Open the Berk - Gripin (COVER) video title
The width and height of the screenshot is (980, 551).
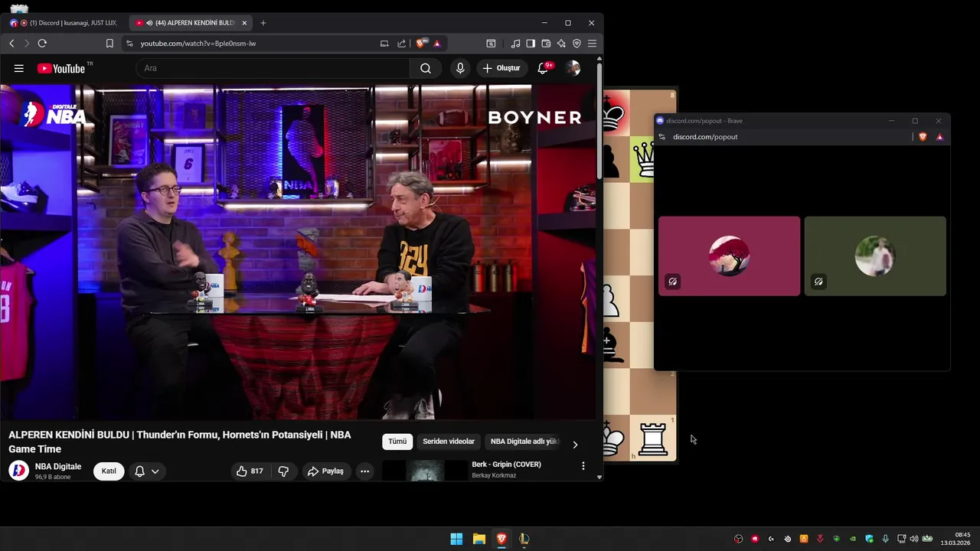(506, 465)
